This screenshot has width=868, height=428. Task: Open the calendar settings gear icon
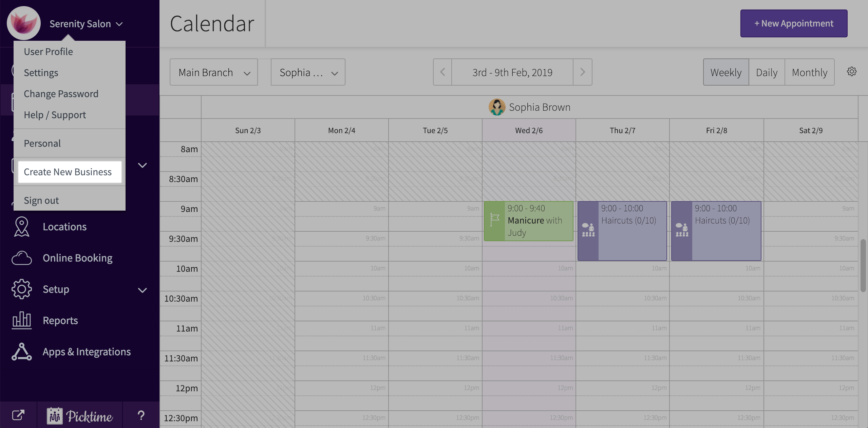click(x=851, y=72)
